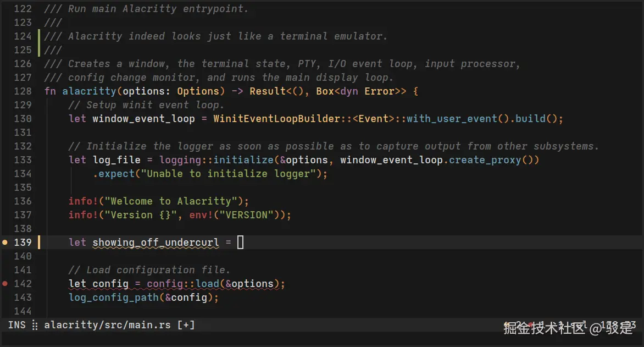This screenshot has width=644, height=347.
Task: Click the INS mode indicator in the statusline
Action: tap(17, 325)
